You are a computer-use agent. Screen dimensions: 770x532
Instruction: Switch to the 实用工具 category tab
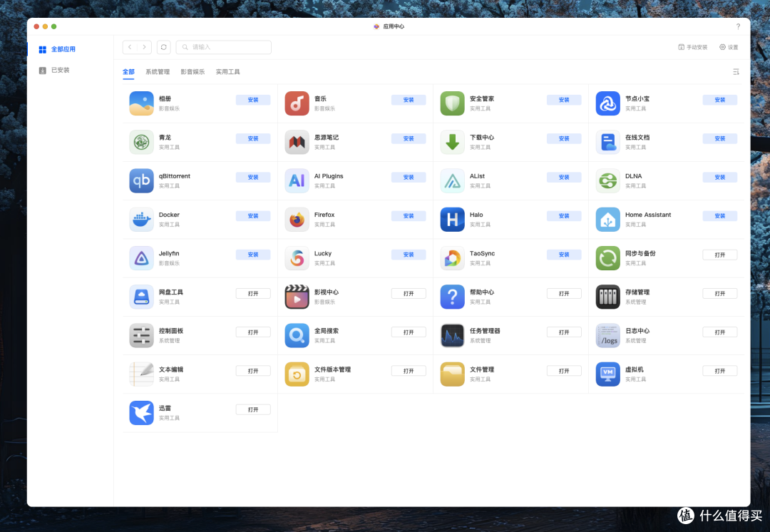228,72
